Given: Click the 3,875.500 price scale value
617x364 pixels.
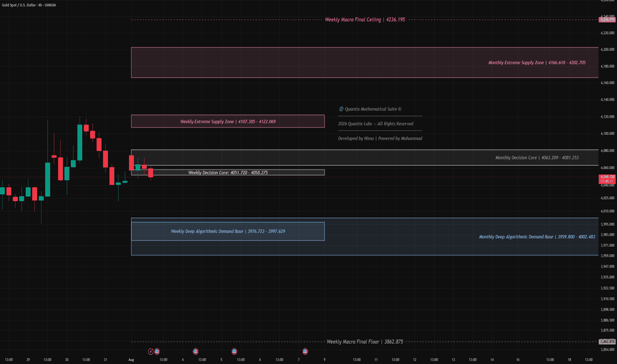Looking at the screenshot, I should [x=607, y=330].
